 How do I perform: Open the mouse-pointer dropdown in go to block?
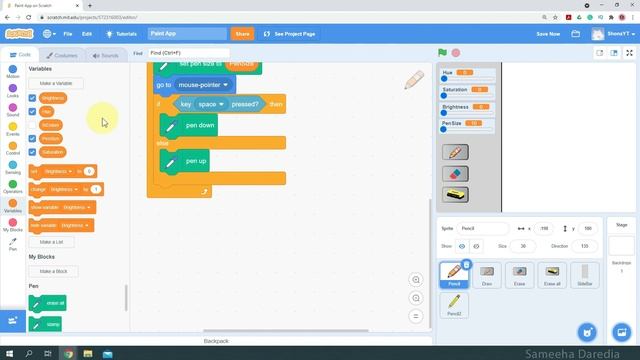204,85
